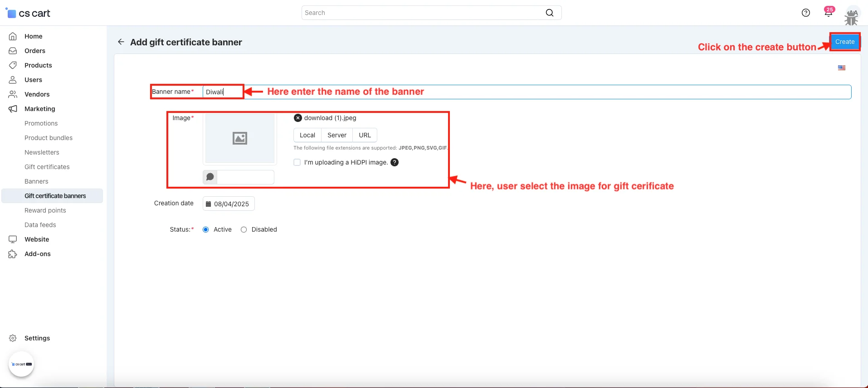The width and height of the screenshot is (868, 388).
Task: Select the Active status radio button
Action: coord(206,230)
